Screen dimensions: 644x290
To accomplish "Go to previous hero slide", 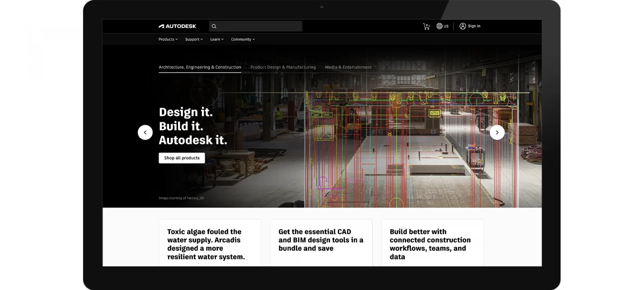I will (145, 132).
